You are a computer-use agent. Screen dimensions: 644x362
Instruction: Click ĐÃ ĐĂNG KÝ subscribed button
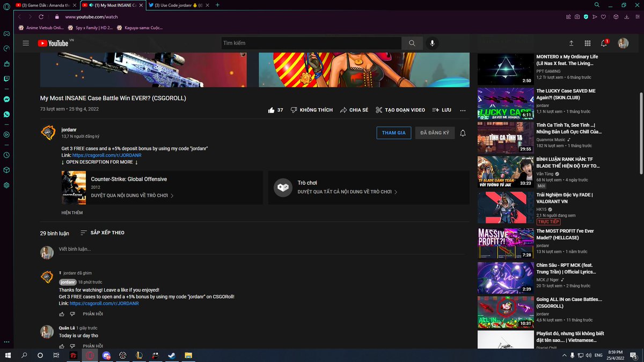[435, 133]
